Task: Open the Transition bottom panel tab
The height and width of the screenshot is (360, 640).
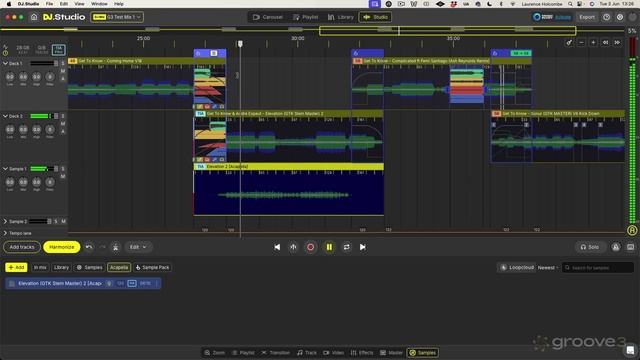Action: pyautogui.click(x=276, y=353)
